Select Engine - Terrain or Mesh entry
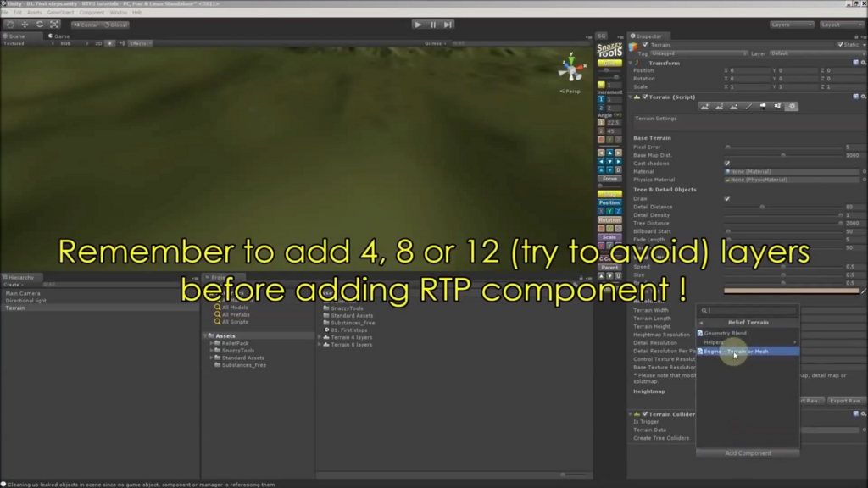 click(x=748, y=352)
